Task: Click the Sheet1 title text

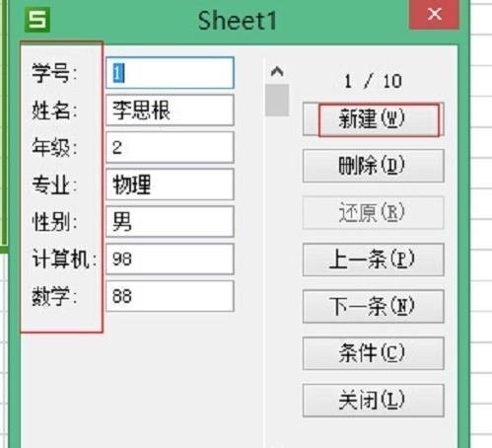Action: (x=237, y=21)
